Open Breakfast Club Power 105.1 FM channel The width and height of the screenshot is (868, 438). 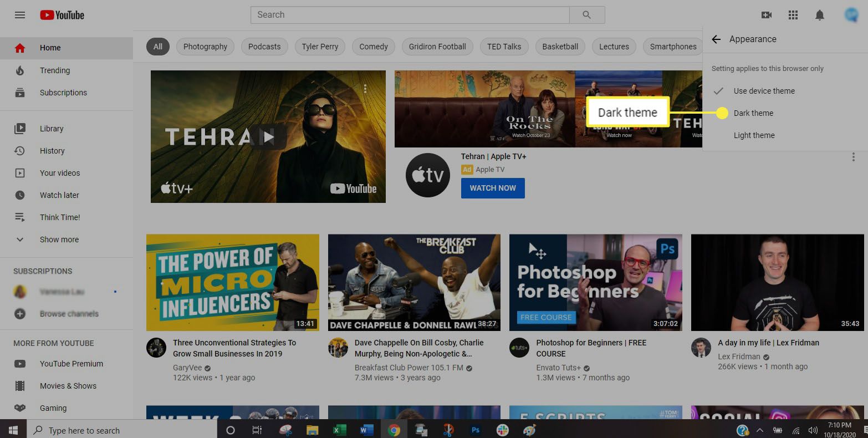409,368
